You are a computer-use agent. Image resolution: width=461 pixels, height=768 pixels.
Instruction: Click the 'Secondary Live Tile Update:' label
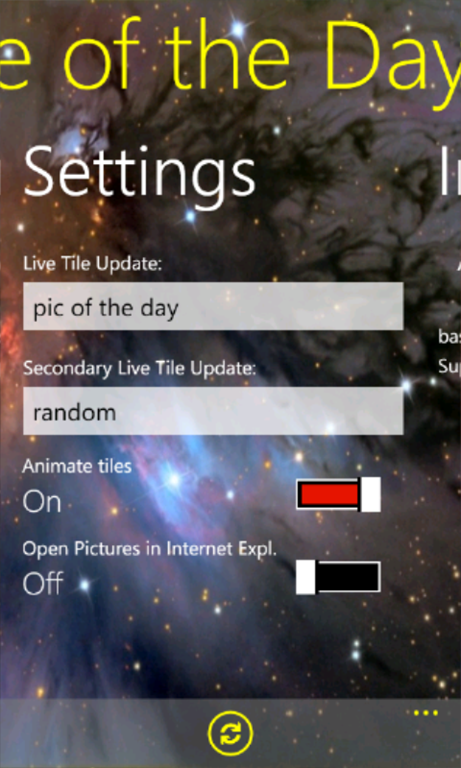tap(140, 368)
